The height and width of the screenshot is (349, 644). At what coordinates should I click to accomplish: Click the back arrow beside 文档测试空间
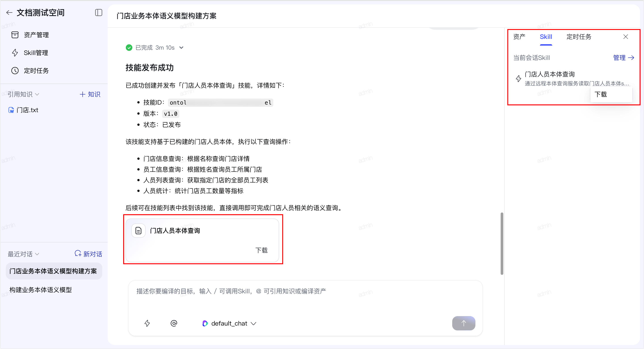coord(9,13)
